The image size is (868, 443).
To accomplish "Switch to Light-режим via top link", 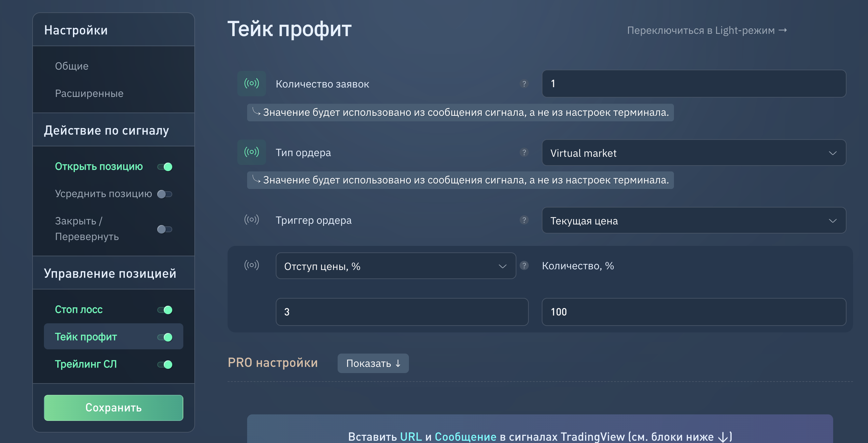I will click(x=706, y=30).
